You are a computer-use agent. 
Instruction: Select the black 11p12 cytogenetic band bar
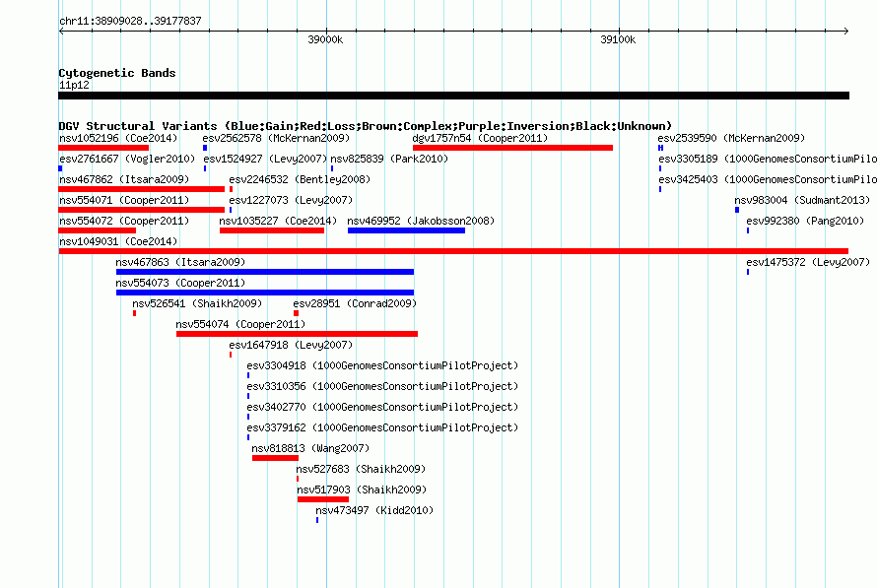453,96
